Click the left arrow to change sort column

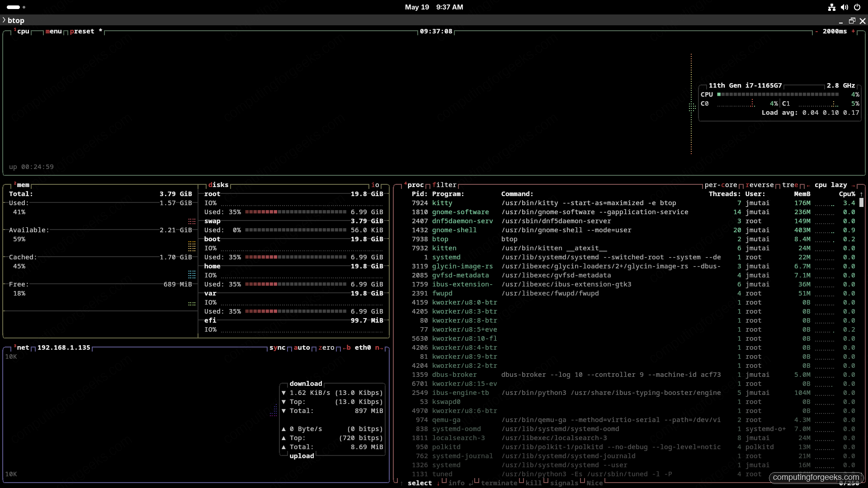pos(808,185)
